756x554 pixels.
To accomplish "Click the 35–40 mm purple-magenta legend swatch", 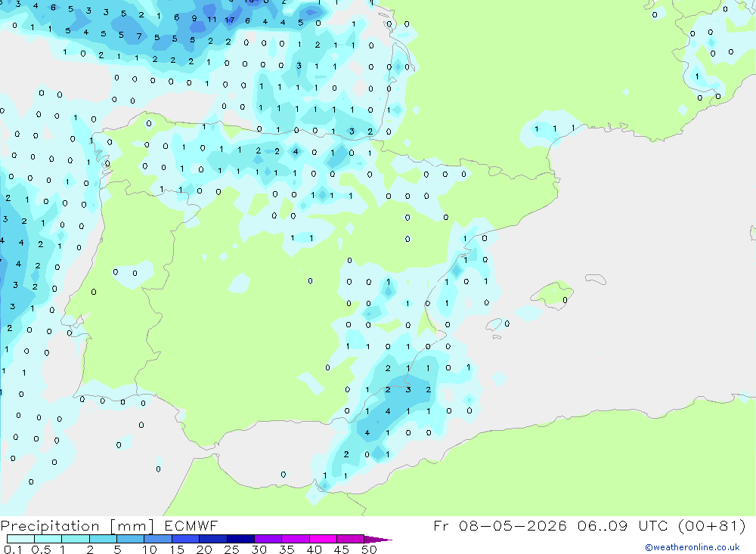I will 296,539.
